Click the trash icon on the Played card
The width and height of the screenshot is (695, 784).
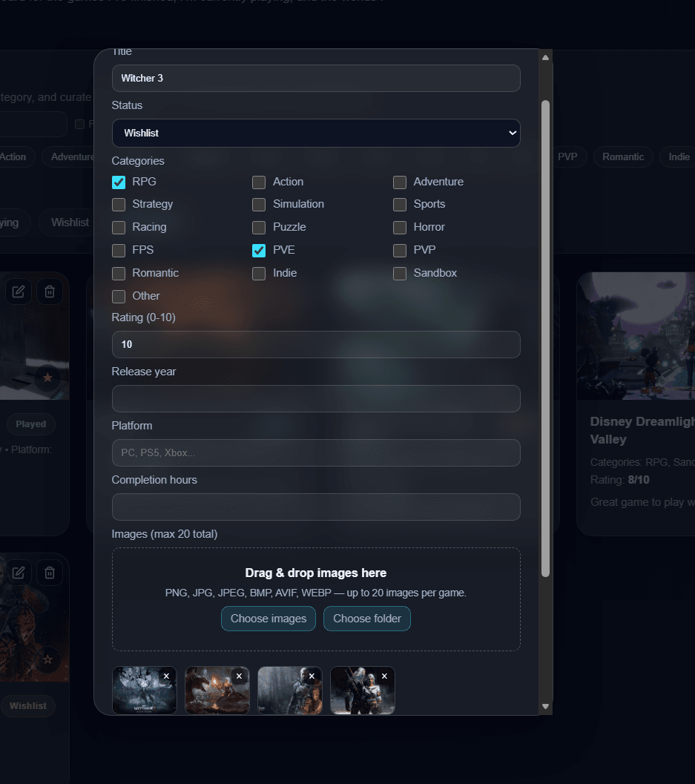pos(50,291)
